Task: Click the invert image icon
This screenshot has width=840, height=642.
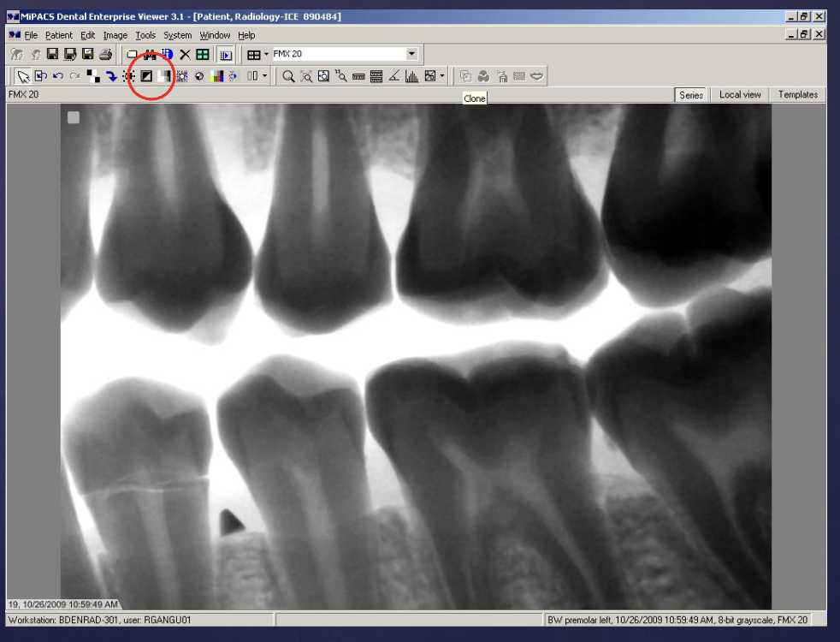Action: coord(146,76)
